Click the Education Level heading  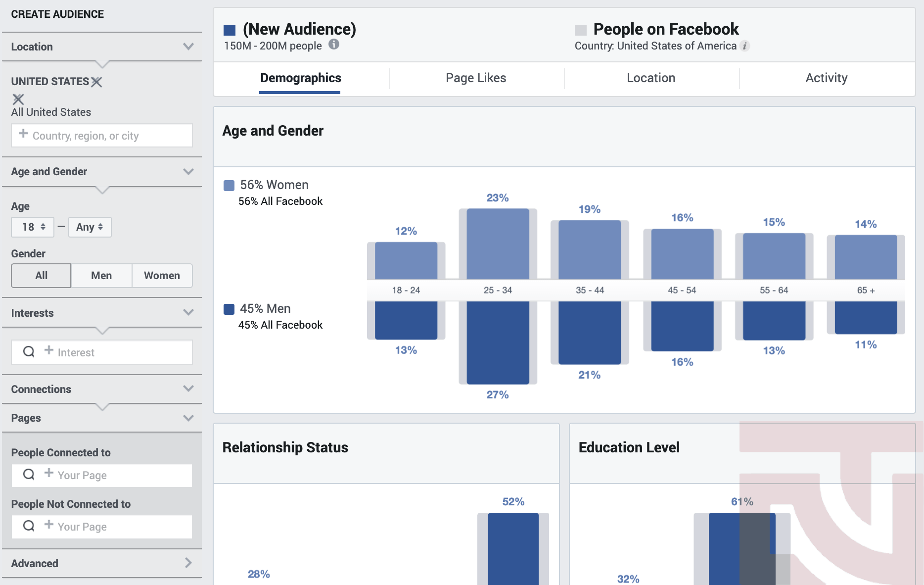tap(629, 447)
